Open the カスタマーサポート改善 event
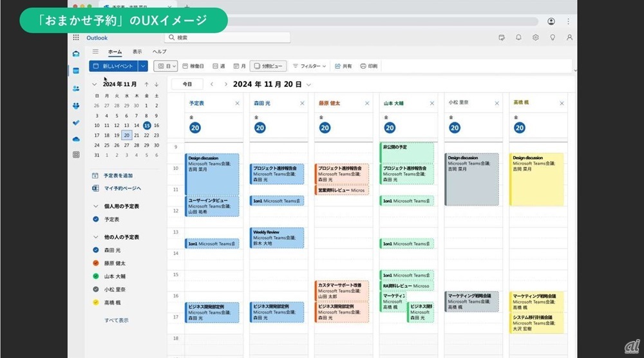The image size is (644, 358). 342,290
